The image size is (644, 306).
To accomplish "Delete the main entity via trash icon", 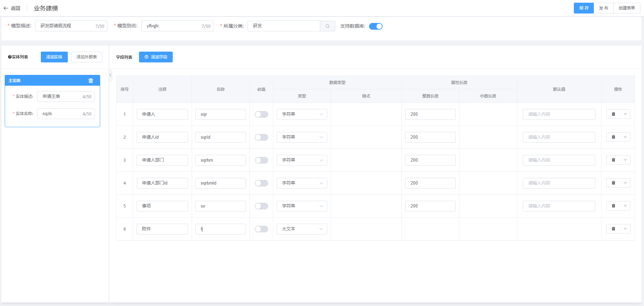I will 91,81.
